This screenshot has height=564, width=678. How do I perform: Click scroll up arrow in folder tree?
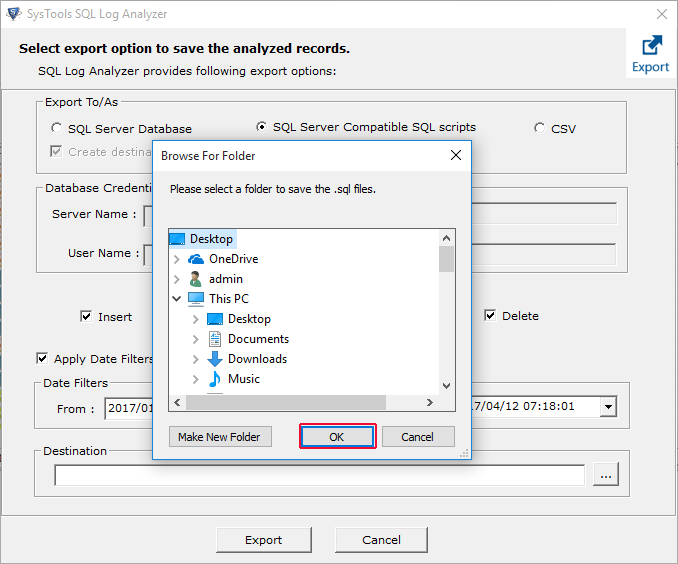(447, 238)
